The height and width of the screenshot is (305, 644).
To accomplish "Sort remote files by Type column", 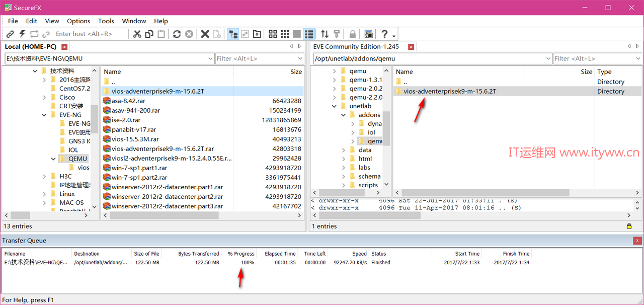I will [x=618, y=71].
